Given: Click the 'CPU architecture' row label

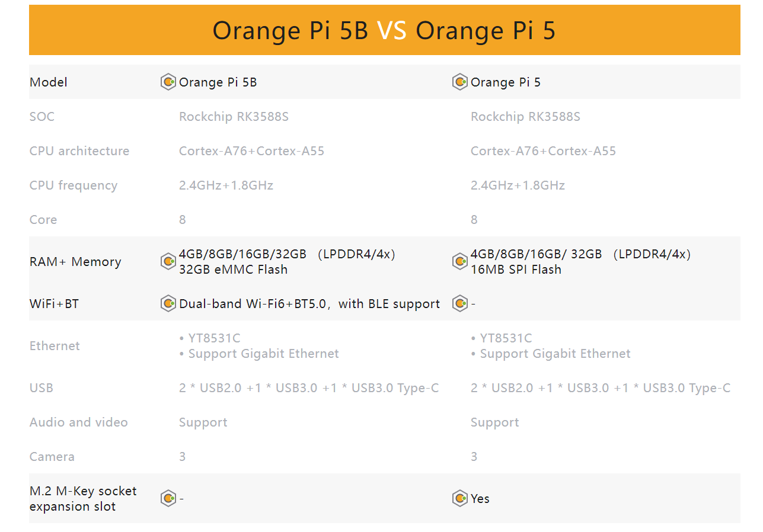Looking at the screenshot, I should pos(79,150).
